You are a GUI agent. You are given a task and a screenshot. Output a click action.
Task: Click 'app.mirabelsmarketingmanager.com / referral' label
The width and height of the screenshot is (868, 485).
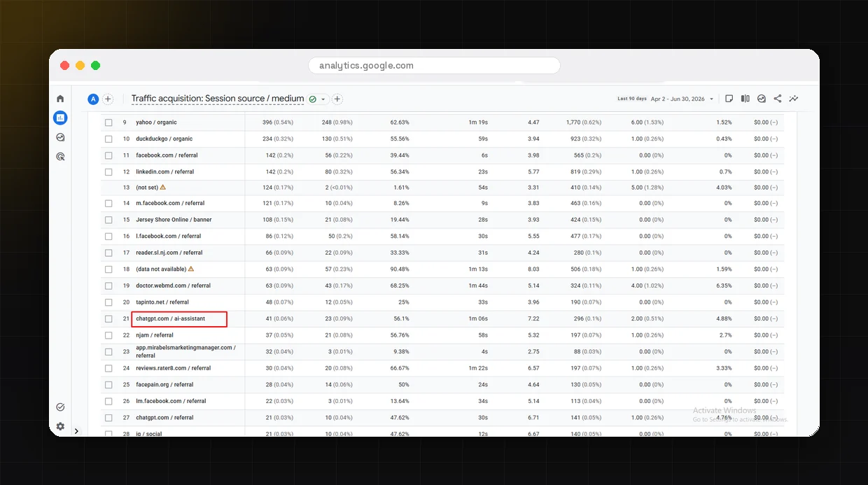[x=185, y=351]
